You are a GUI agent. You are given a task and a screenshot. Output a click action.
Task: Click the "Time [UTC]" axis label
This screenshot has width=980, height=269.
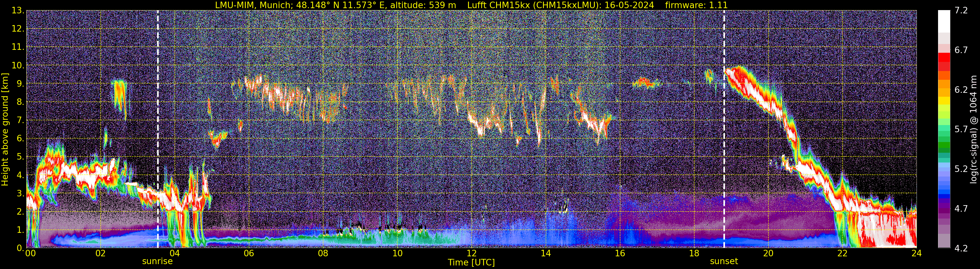tap(471, 262)
